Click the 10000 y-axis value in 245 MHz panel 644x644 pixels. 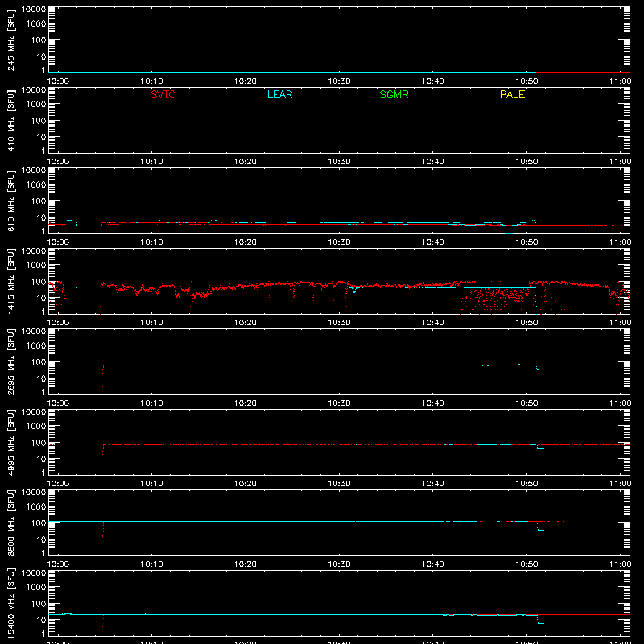pyautogui.click(x=34, y=10)
